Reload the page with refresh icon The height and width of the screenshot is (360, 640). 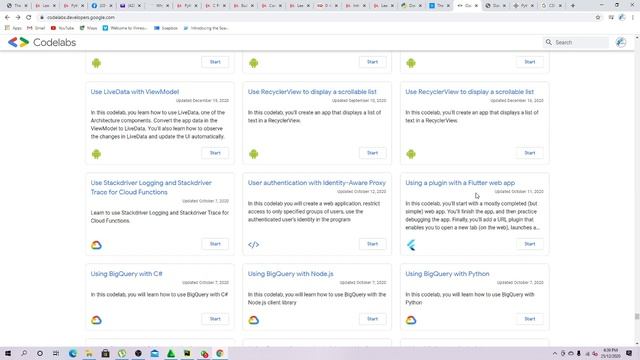point(29,18)
